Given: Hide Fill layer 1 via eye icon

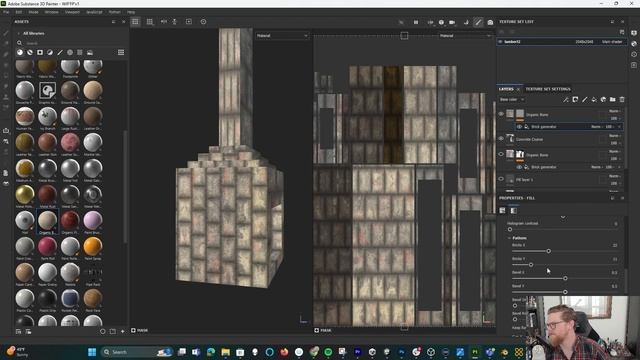Looking at the screenshot, I should click(x=501, y=179).
